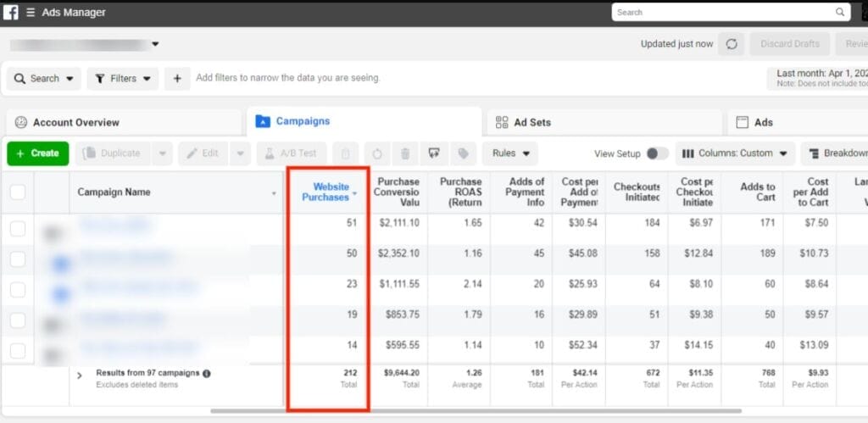The image size is (868, 423).
Task: Check the box for the row with 51 purchases
Action: (x=18, y=229)
